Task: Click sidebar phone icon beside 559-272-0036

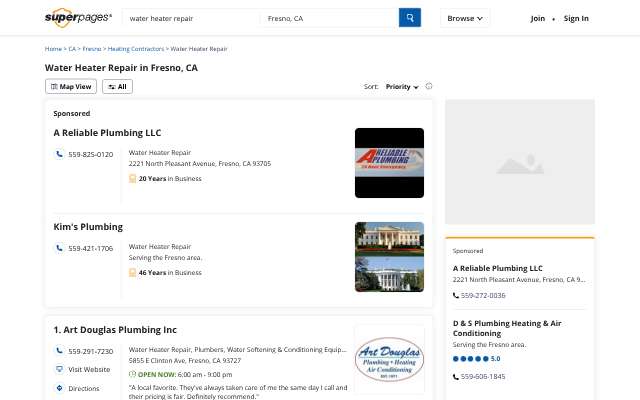Action: click(x=456, y=295)
